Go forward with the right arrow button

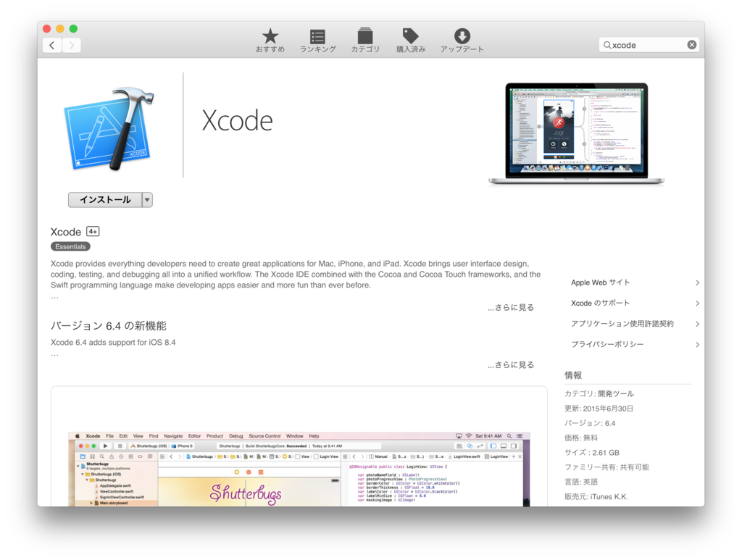click(72, 46)
